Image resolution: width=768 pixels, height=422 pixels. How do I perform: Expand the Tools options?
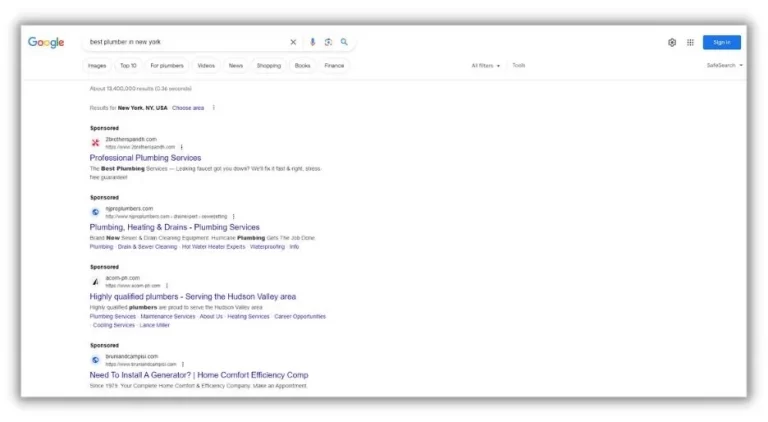click(518, 66)
